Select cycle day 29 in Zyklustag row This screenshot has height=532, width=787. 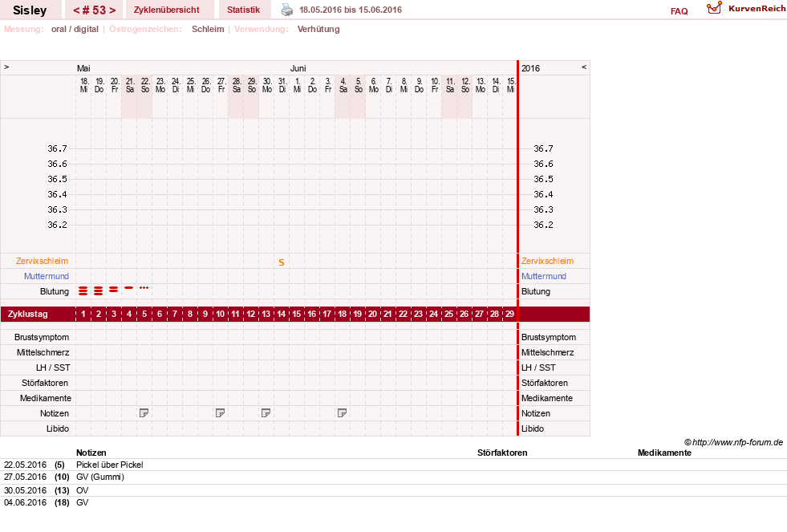point(509,315)
